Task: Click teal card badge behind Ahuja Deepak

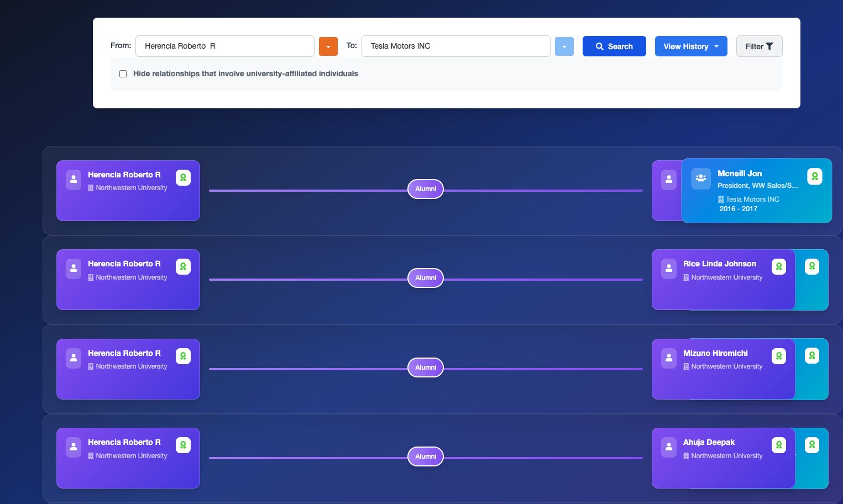Action: click(812, 445)
